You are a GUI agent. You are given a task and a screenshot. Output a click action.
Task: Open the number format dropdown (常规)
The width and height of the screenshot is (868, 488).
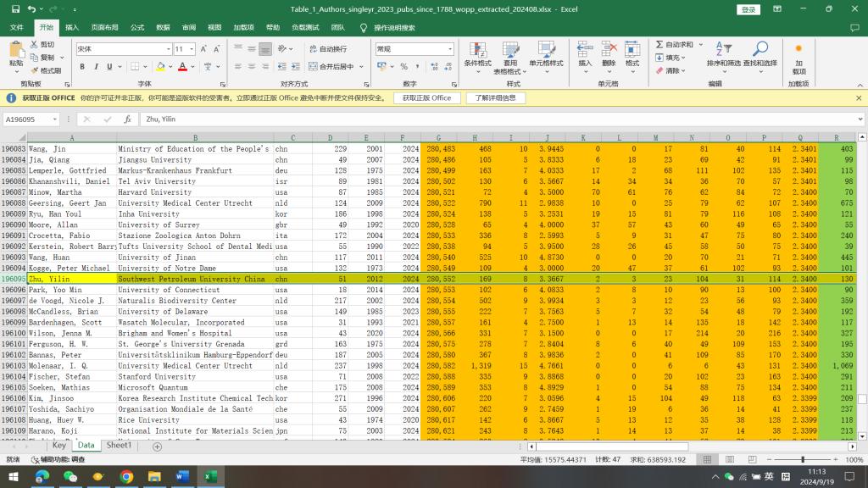[x=449, y=49]
